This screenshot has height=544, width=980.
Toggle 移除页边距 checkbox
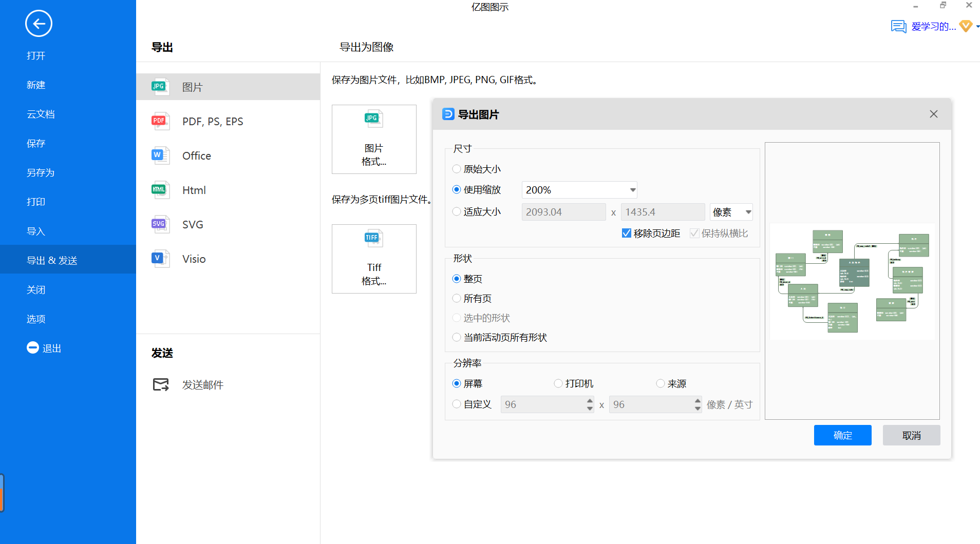(x=626, y=233)
